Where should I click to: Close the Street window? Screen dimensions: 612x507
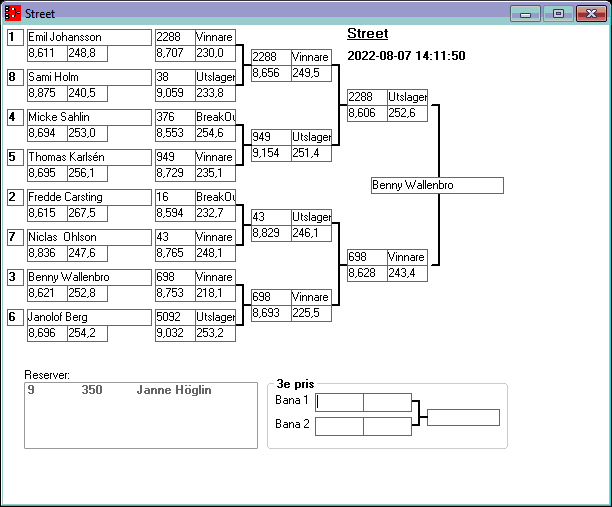591,14
